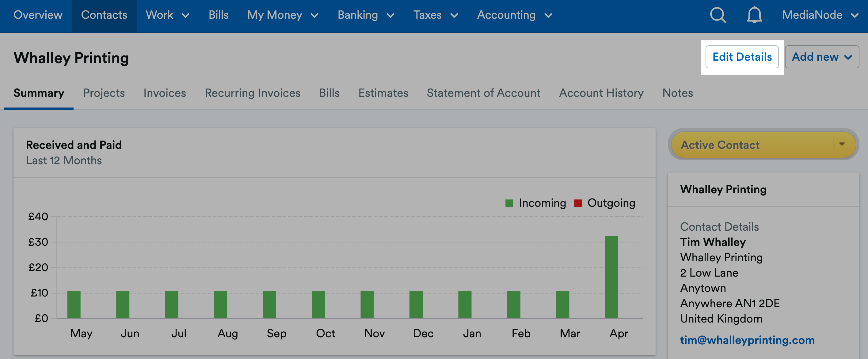Viewport: 868px width, 359px height.
Task: Click the £40 axis label
Action: (38, 217)
